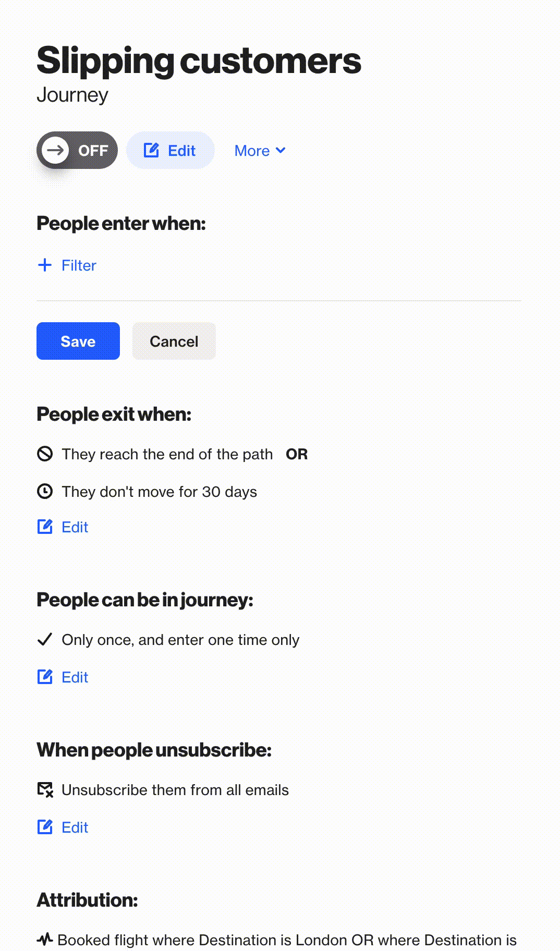560x951 pixels.
Task: Click the clock icon beside 30 days
Action: [45, 491]
